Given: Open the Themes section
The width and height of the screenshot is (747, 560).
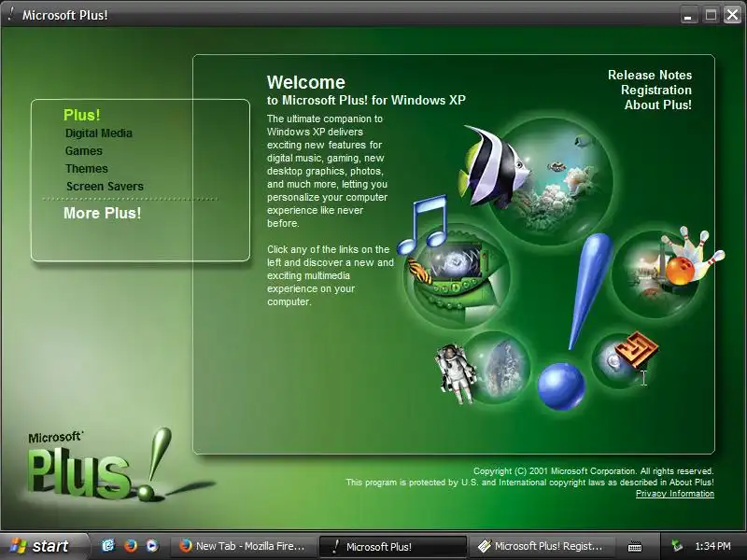Looking at the screenshot, I should [x=87, y=169].
